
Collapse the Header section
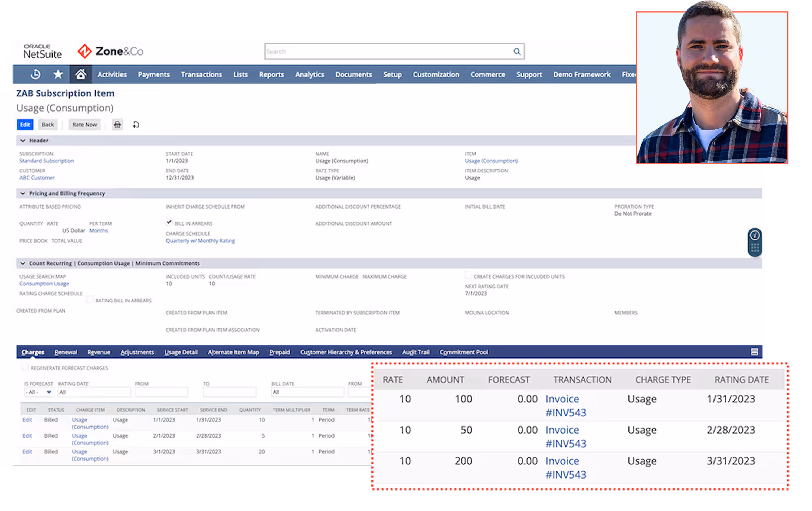(22, 141)
